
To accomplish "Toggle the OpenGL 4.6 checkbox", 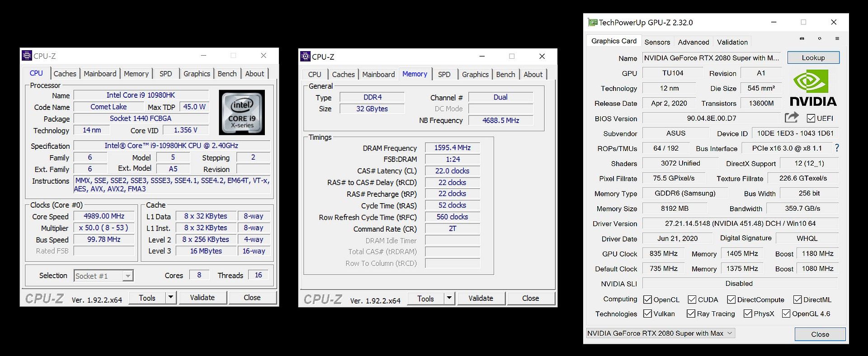I will 786,313.
